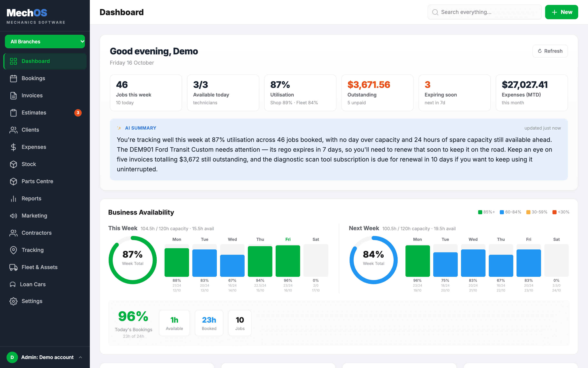Open the All Branches dropdown
This screenshot has width=588, height=368.
[45, 42]
